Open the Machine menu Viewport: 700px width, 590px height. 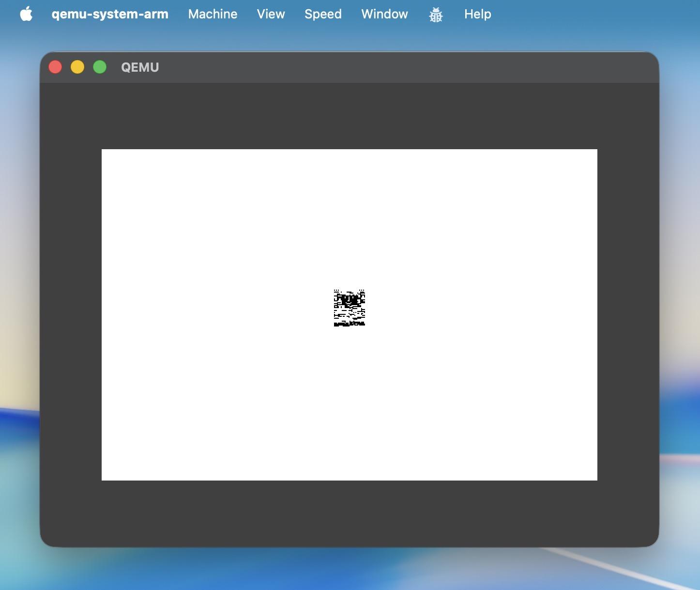pyautogui.click(x=213, y=14)
